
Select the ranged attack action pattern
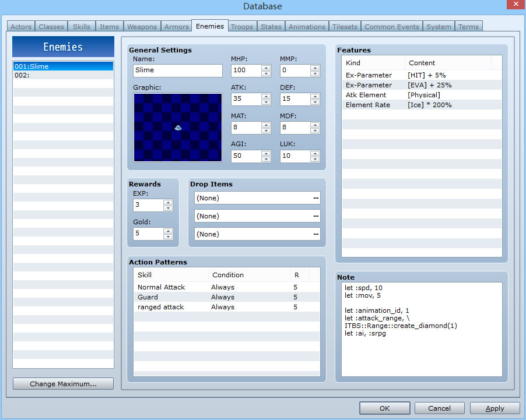click(226, 307)
